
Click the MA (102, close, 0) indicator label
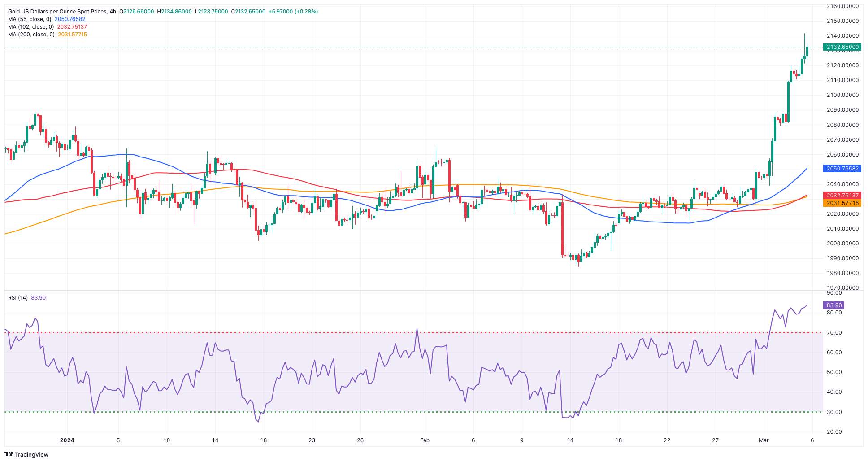tap(31, 27)
